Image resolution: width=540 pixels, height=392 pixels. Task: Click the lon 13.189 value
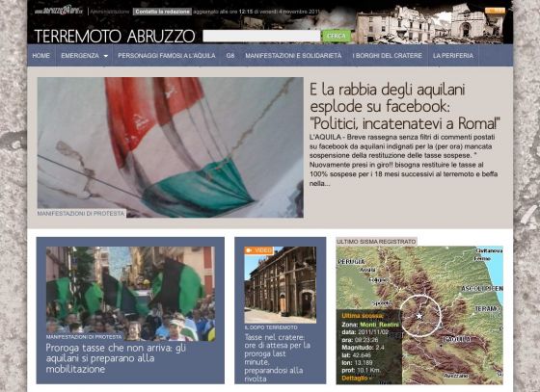pyautogui.click(x=363, y=362)
